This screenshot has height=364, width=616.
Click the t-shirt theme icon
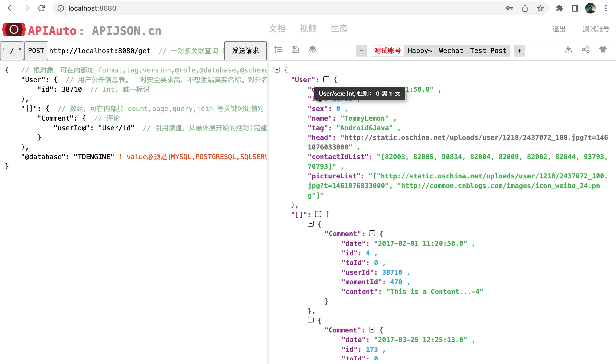click(603, 50)
